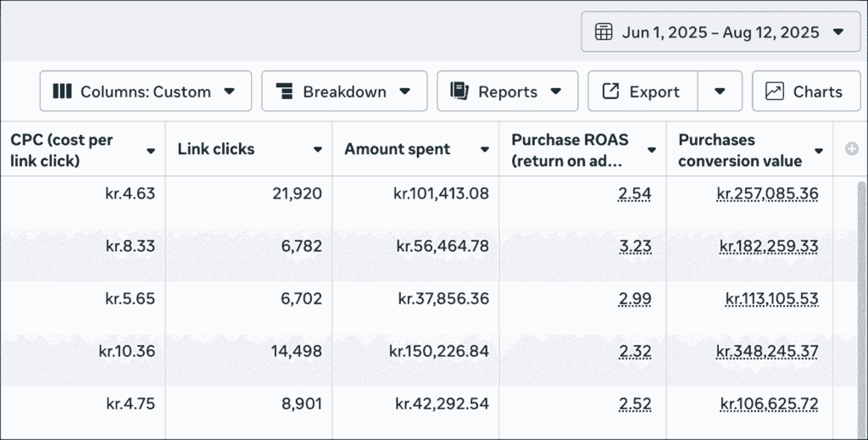The image size is (868, 440).
Task: Expand the Export options arrow
Action: pos(720,92)
